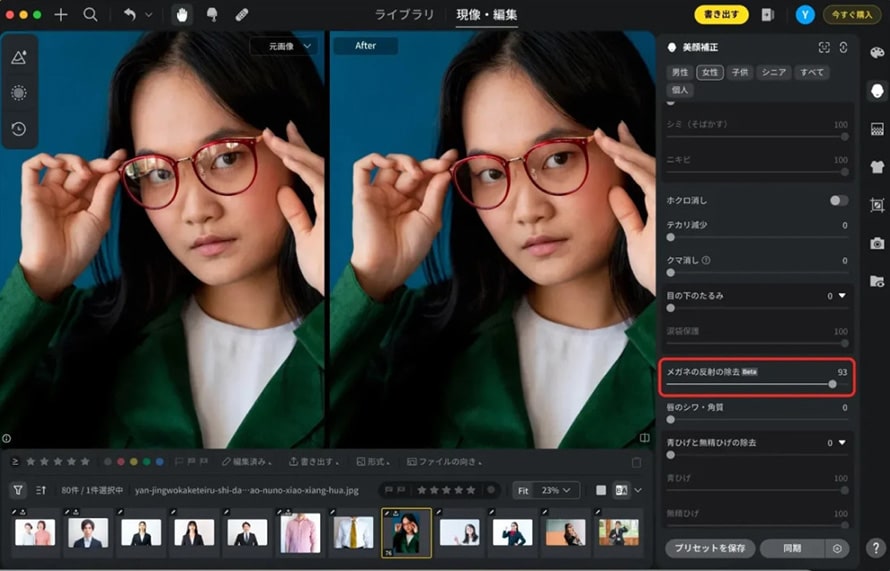890x571 pixels.
Task: Select the シニア face filter
Action: [774, 72]
